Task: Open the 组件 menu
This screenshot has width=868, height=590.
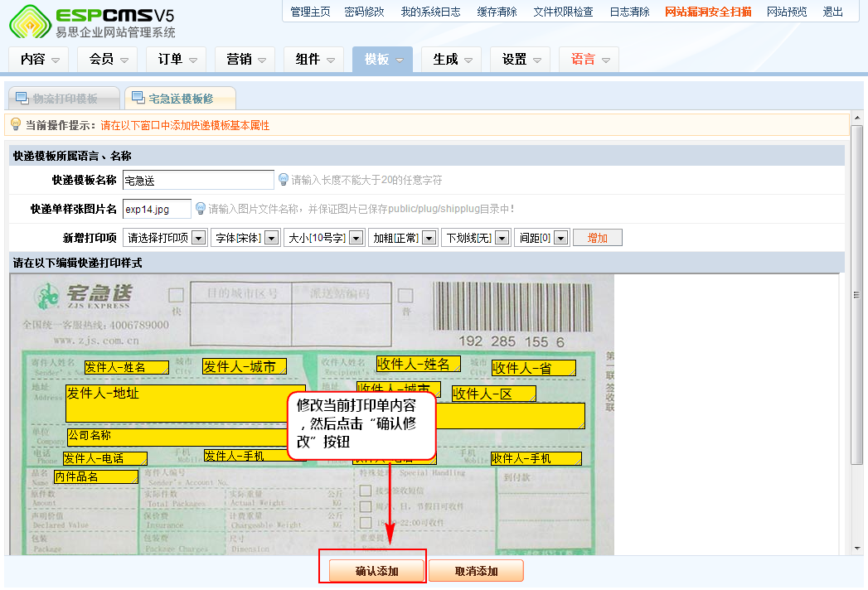Action: [313, 59]
